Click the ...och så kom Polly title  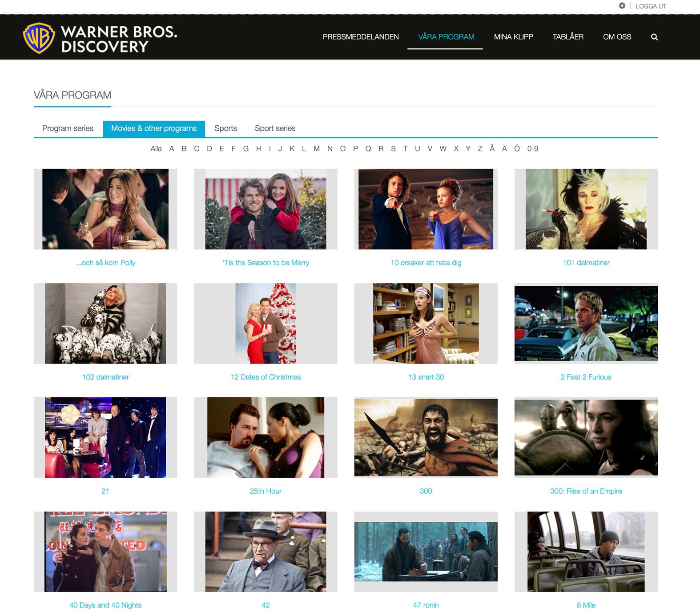pyautogui.click(x=105, y=263)
